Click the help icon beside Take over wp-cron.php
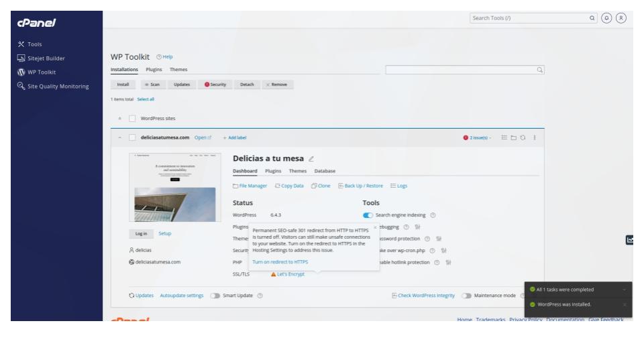The height and width of the screenshot is (362, 644). click(x=432, y=250)
